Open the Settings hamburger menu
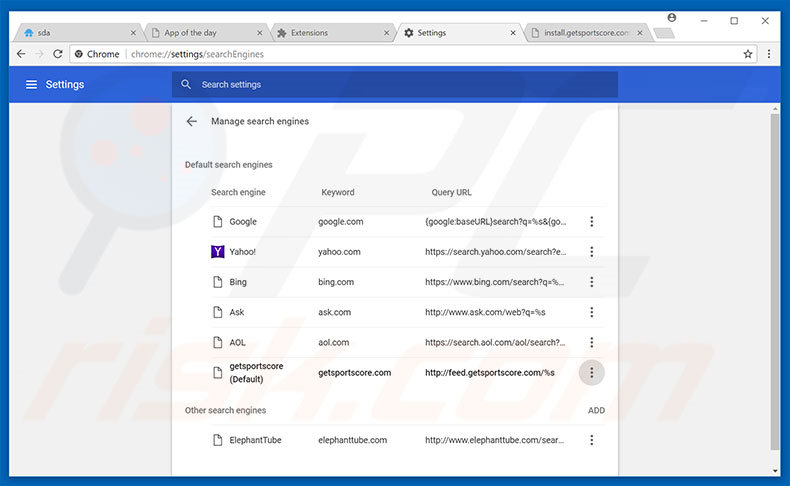The image size is (790, 486). pos(31,85)
